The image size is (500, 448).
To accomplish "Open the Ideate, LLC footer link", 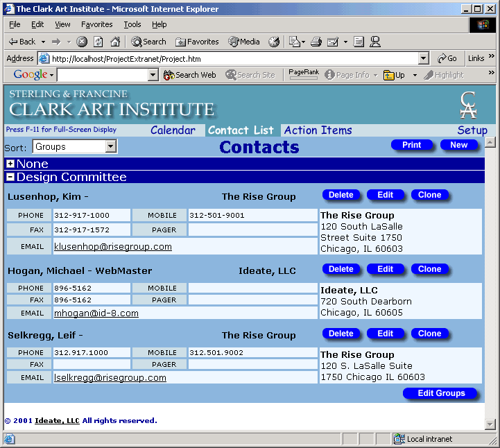I will click(x=57, y=420).
